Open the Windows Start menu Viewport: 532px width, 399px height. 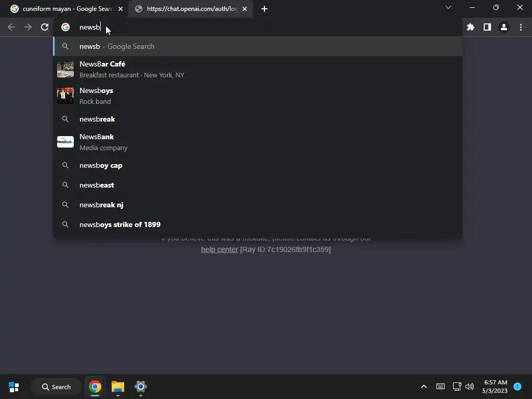(14, 387)
